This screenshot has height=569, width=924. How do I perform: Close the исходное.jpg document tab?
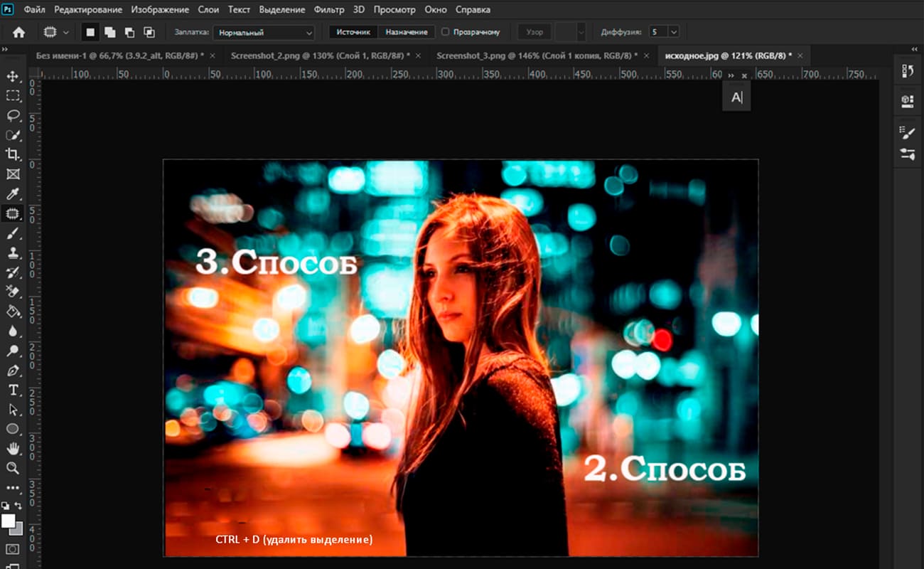coord(800,55)
